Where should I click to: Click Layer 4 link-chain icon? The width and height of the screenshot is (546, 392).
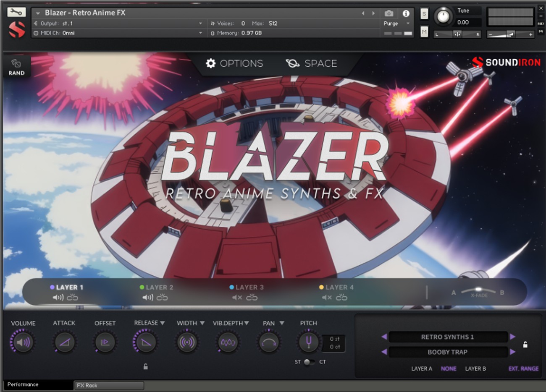click(341, 298)
